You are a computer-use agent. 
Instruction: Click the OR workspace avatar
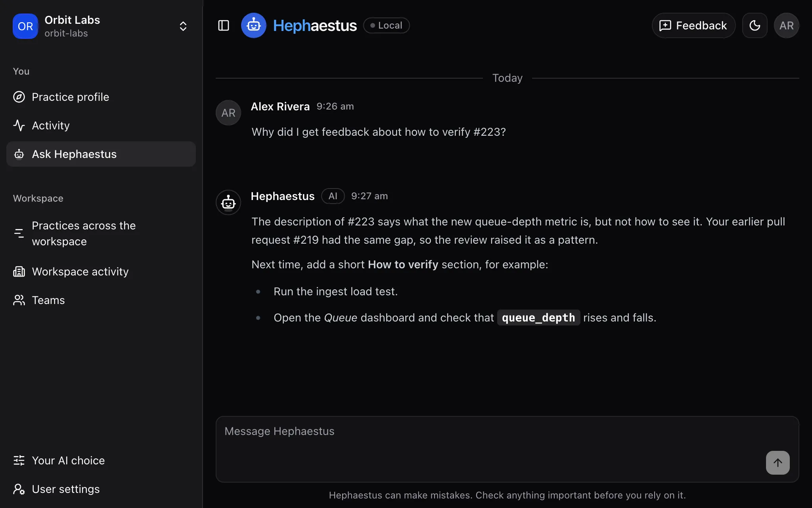25,26
